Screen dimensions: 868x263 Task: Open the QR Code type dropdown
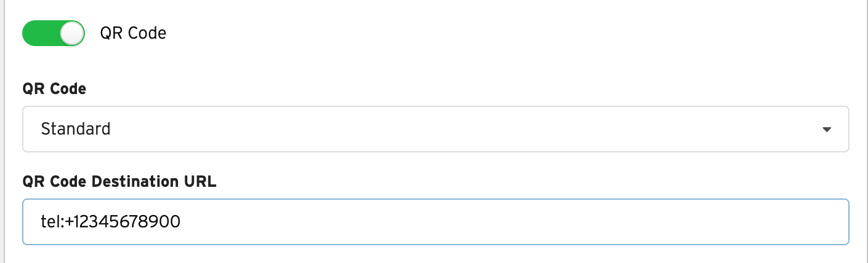pyautogui.click(x=435, y=129)
